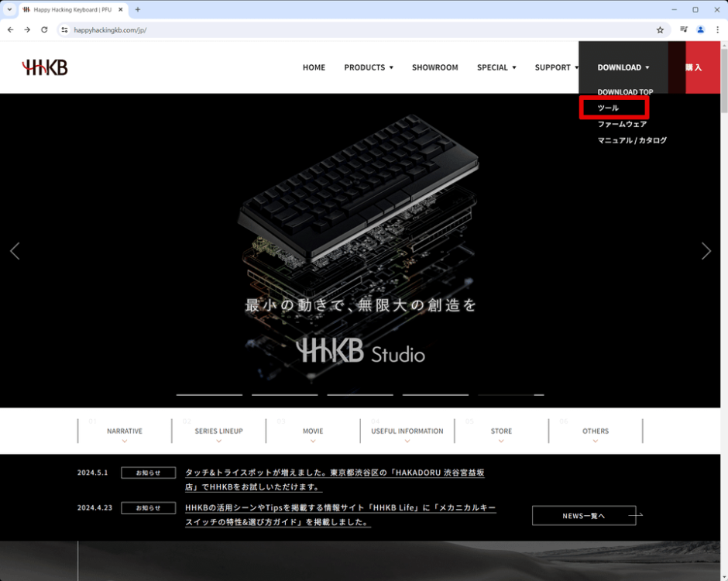Screen dimensions: 728x581
Task: Navigate back with the browser back arrow
Action: click(10, 29)
